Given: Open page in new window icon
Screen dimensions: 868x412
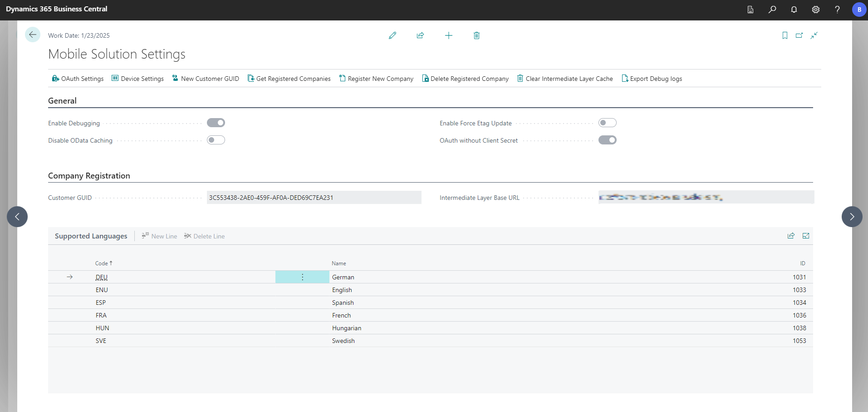Looking at the screenshot, I should click(x=799, y=35).
